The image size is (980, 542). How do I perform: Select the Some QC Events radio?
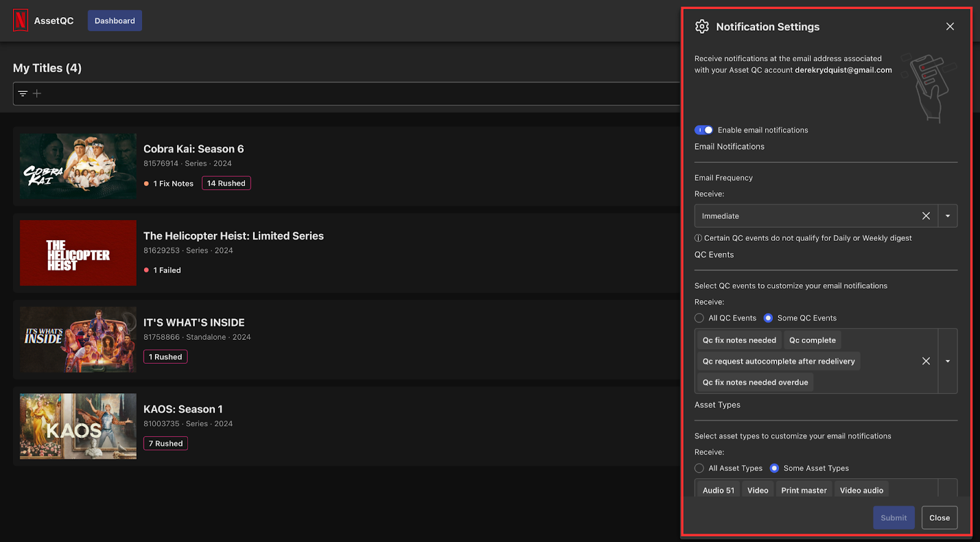(x=768, y=318)
